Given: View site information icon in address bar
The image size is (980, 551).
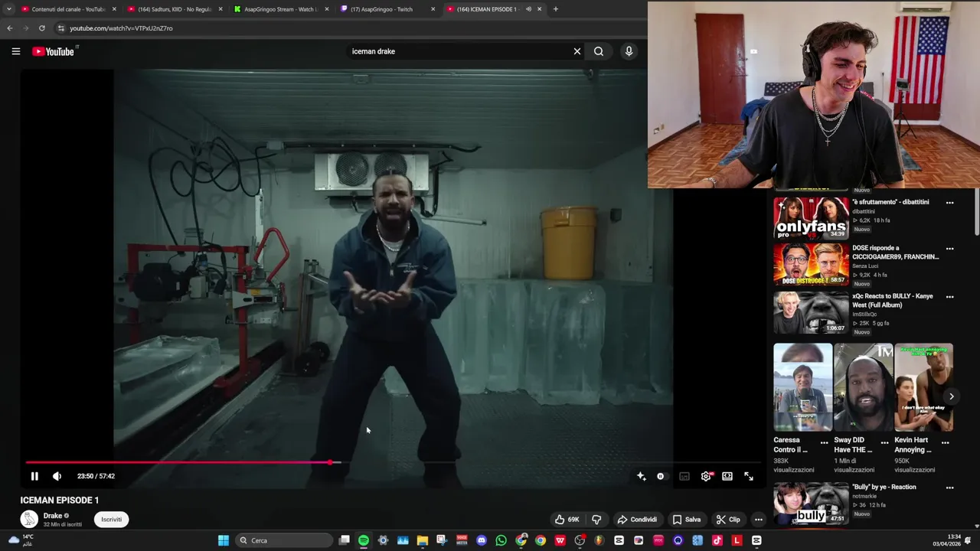Looking at the screenshot, I should (x=60, y=28).
